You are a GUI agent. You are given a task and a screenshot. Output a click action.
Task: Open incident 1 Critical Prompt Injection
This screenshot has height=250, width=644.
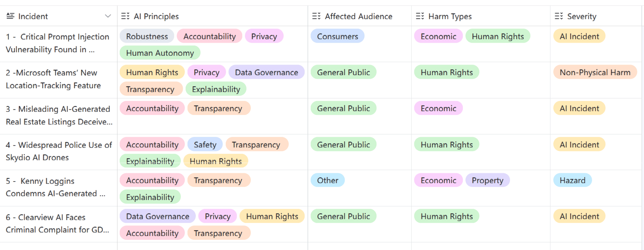[57, 43]
